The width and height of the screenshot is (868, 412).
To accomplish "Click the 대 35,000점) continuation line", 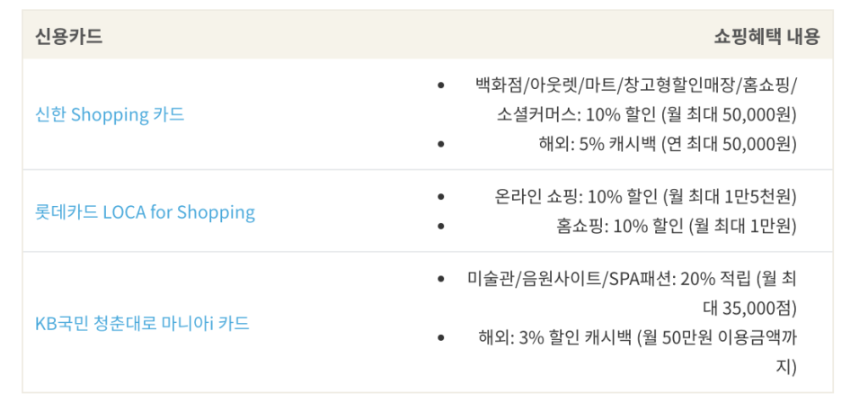I will tap(745, 309).
